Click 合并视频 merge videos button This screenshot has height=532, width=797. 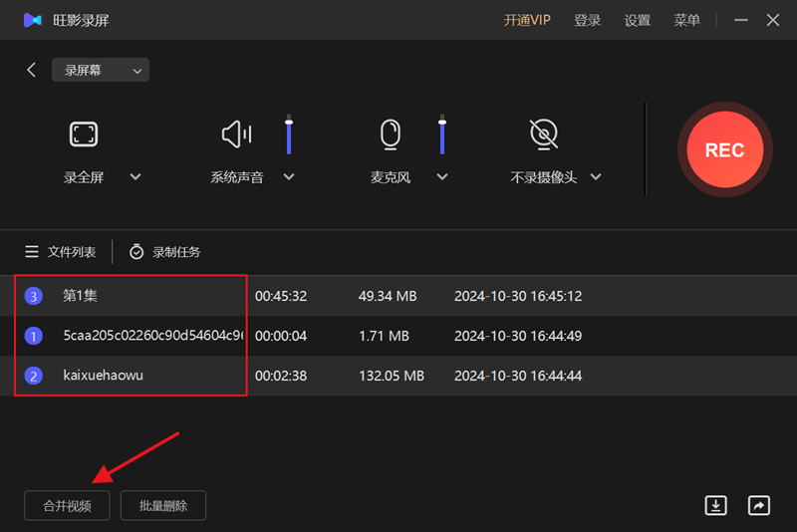67,505
